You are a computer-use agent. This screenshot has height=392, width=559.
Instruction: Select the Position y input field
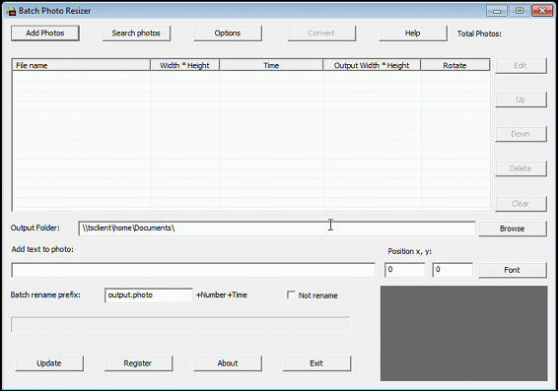coord(453,270)
